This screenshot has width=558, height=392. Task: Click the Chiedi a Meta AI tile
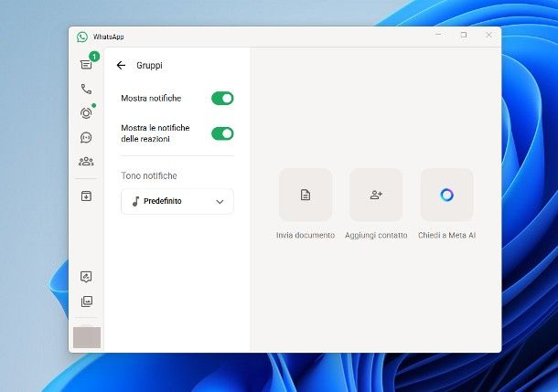coord(446,195)
